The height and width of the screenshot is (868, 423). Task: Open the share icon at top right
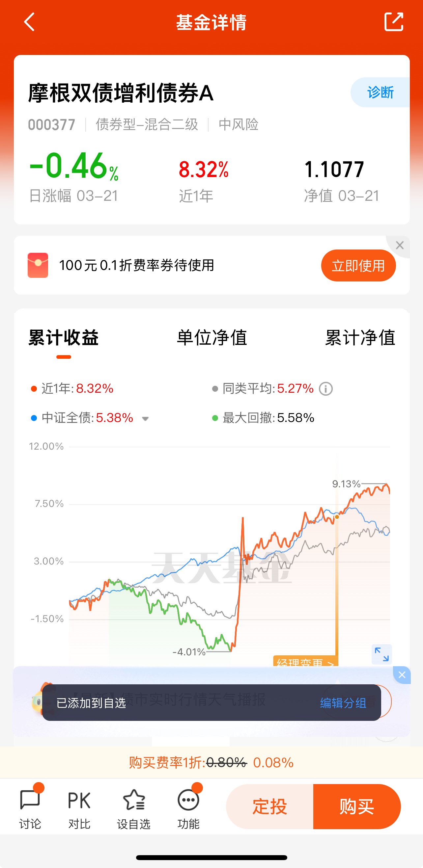394,22
